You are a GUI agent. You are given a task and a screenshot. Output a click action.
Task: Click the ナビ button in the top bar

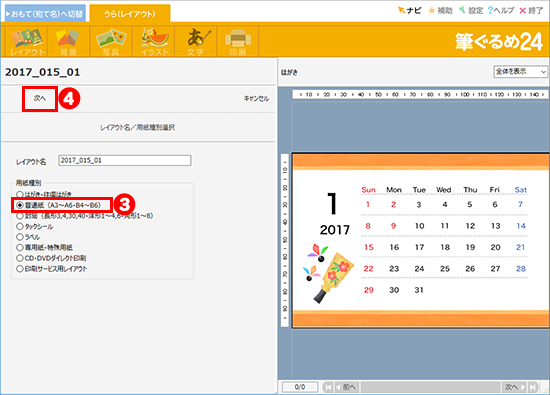point(409,11)
